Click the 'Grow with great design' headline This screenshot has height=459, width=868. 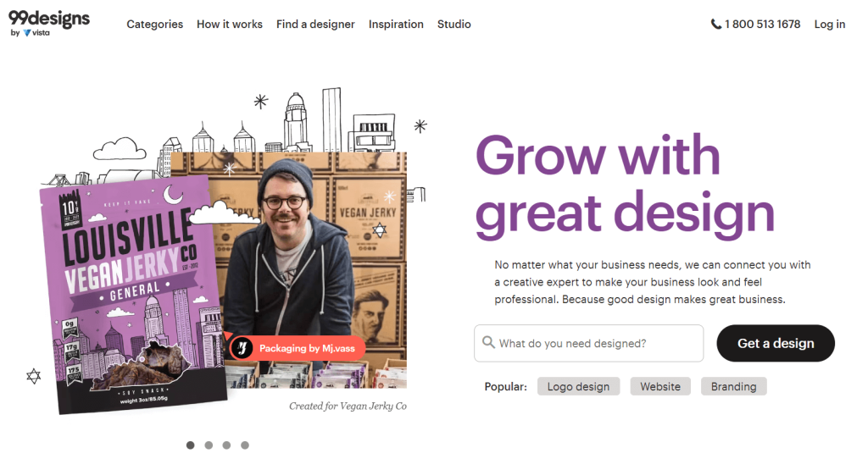tap(625, 185)
